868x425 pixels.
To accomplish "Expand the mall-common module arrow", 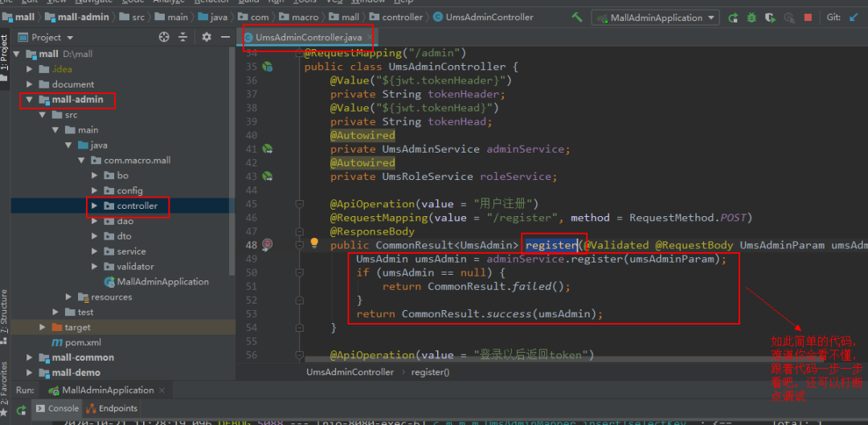I will (29, 358).
